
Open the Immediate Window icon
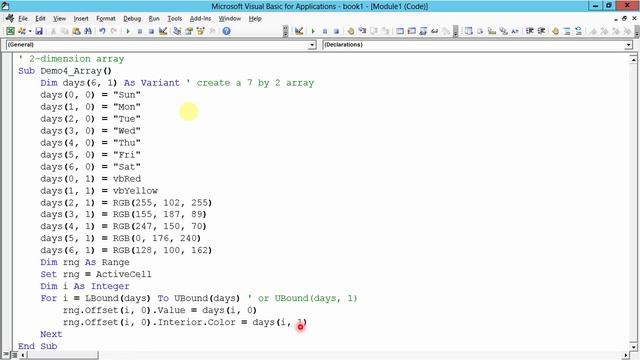411,31
